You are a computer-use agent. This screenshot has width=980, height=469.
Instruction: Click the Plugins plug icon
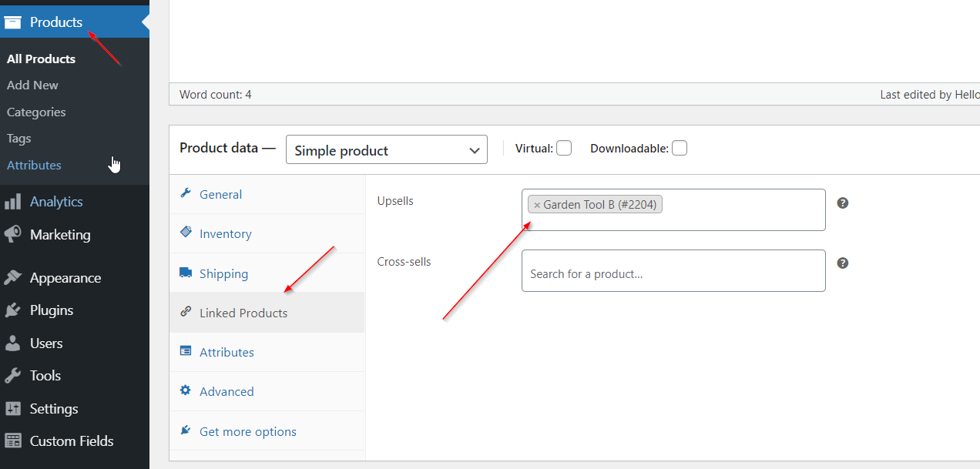click(12, 310)
